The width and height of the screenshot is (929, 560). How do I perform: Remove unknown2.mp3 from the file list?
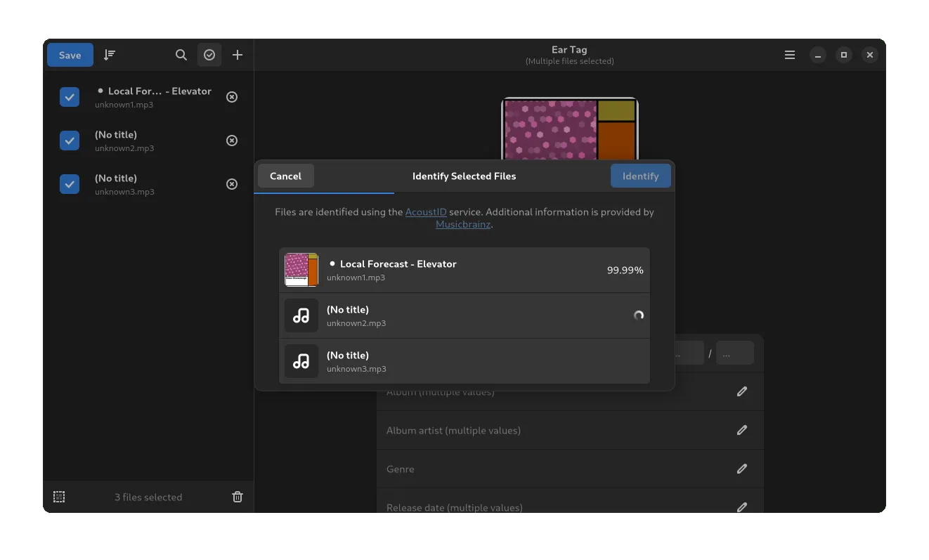point(232,141)
